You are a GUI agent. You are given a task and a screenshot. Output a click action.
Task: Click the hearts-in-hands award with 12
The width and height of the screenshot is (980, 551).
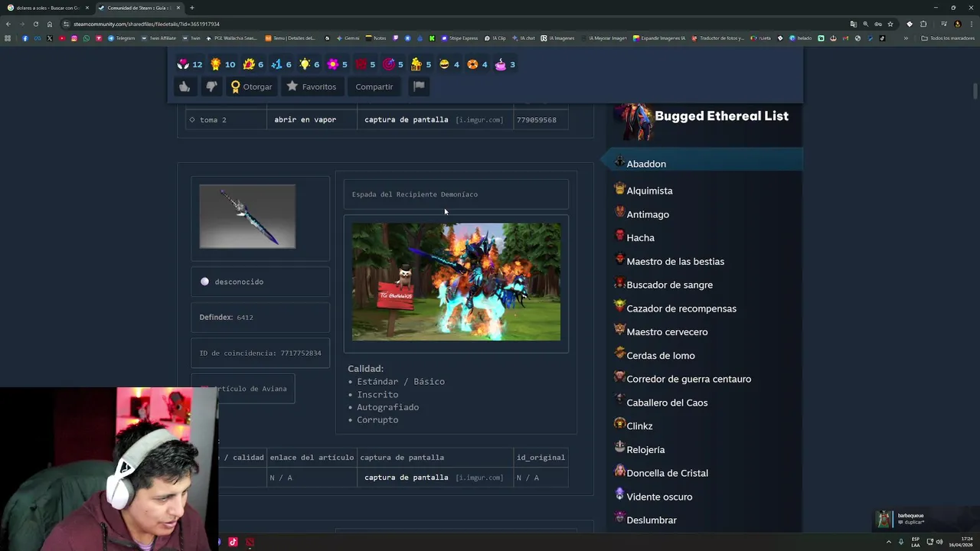(189, 64)
